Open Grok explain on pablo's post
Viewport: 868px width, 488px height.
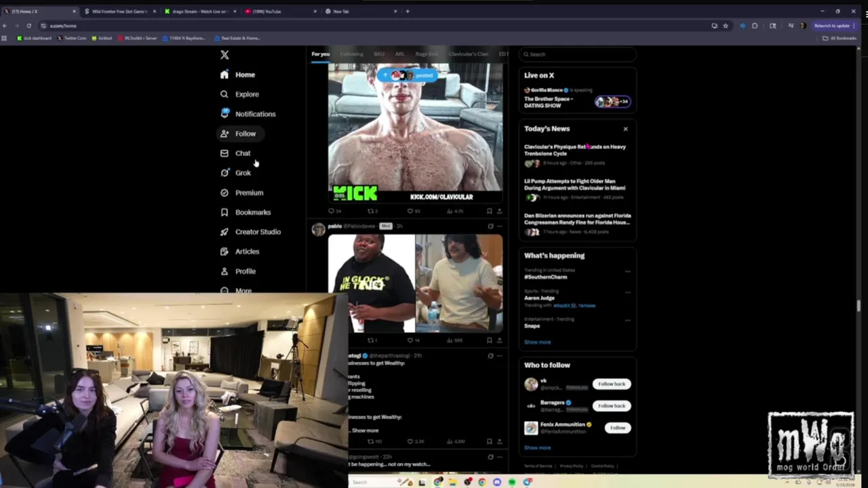coord(490,226)
